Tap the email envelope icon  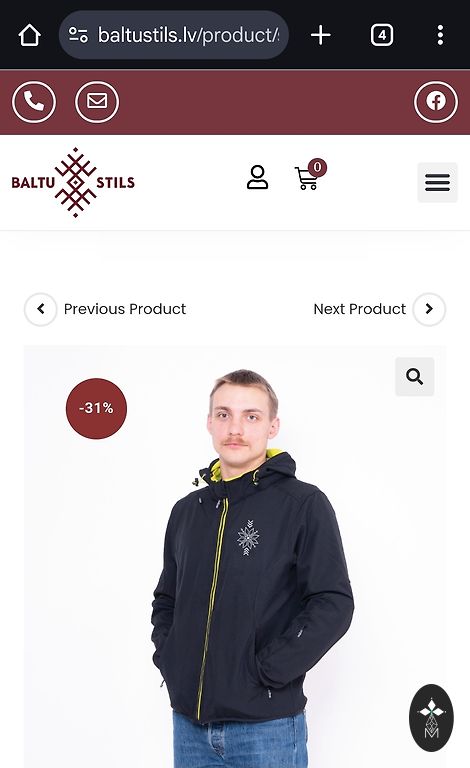tap(97, 102)
